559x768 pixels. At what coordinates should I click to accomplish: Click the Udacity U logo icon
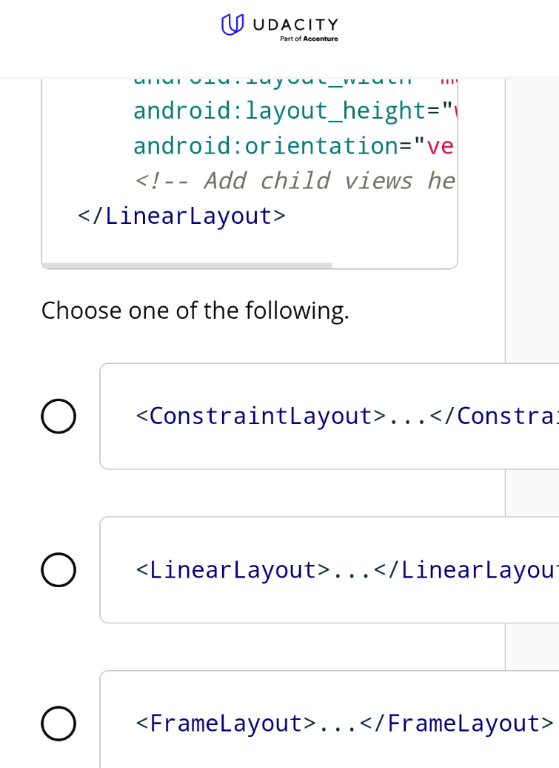click(x=232, y=24)
